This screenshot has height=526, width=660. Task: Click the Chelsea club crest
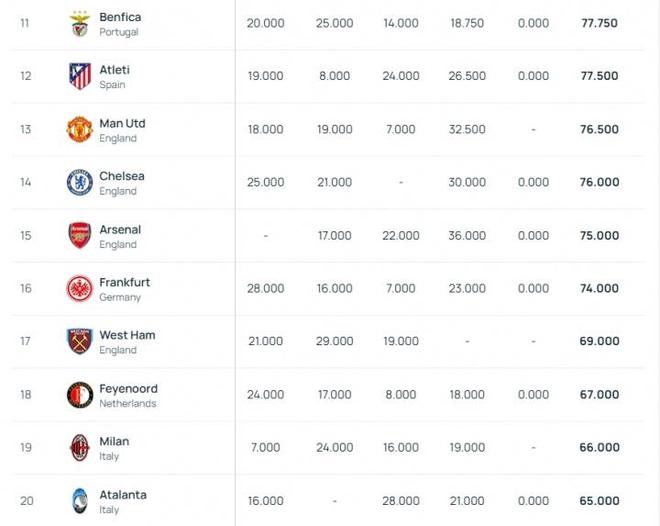pyautogui.click(x=80, y=182)
